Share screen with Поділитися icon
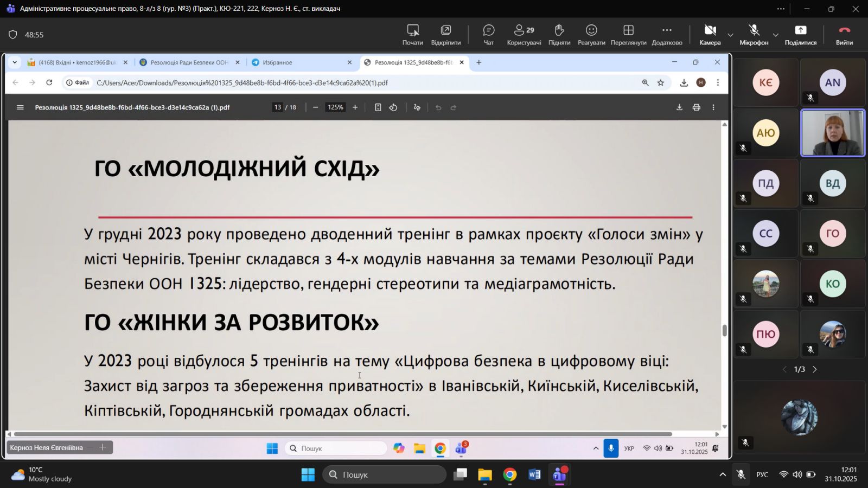868x488 pixels. point(800,34)
